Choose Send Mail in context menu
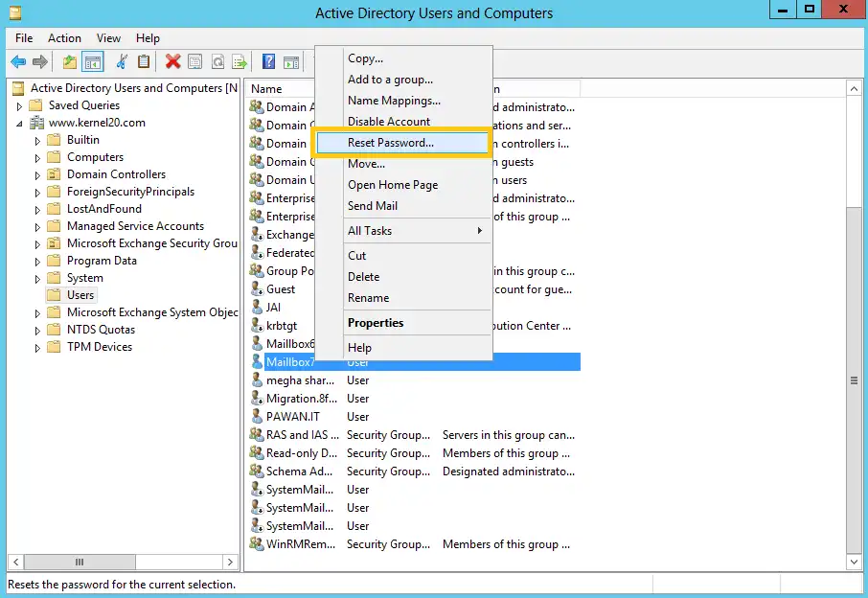Viewport: 868px width, 598px height. pos(403,206)
